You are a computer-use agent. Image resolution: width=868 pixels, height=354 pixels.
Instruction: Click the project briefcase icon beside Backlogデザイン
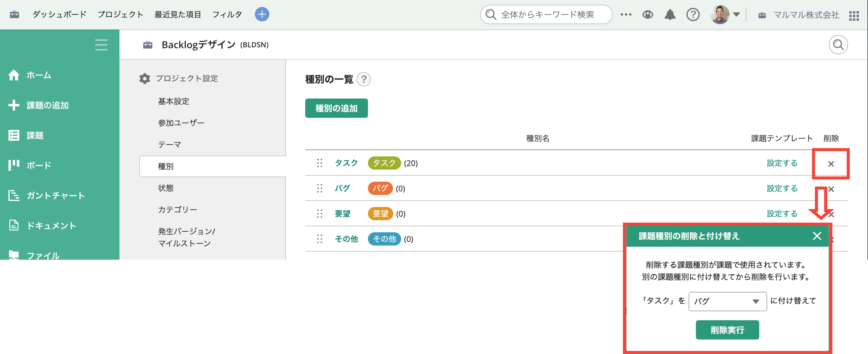[147, 45]
